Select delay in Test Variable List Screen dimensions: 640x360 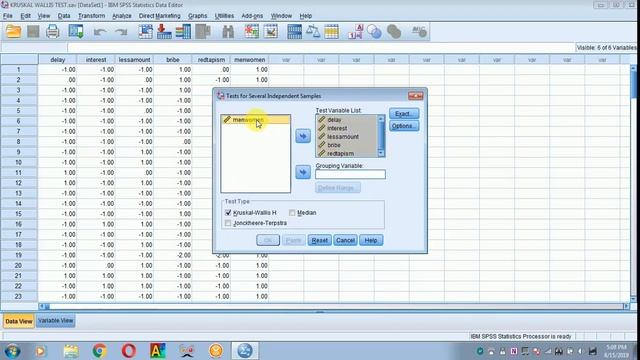point(346,120)
